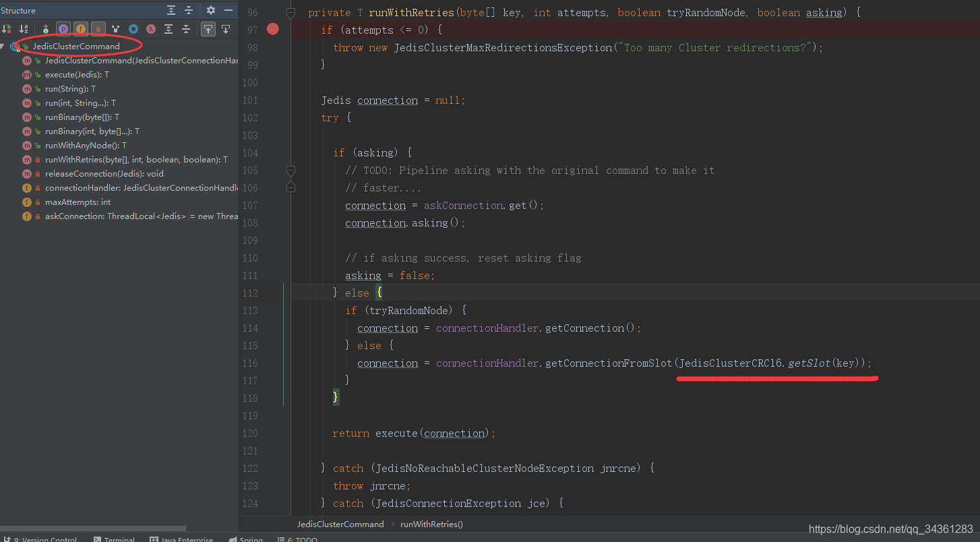Expand all via Structure header icon
This screenshot has height=542, width=980.
pyautogui.click(x=171, y=10)
